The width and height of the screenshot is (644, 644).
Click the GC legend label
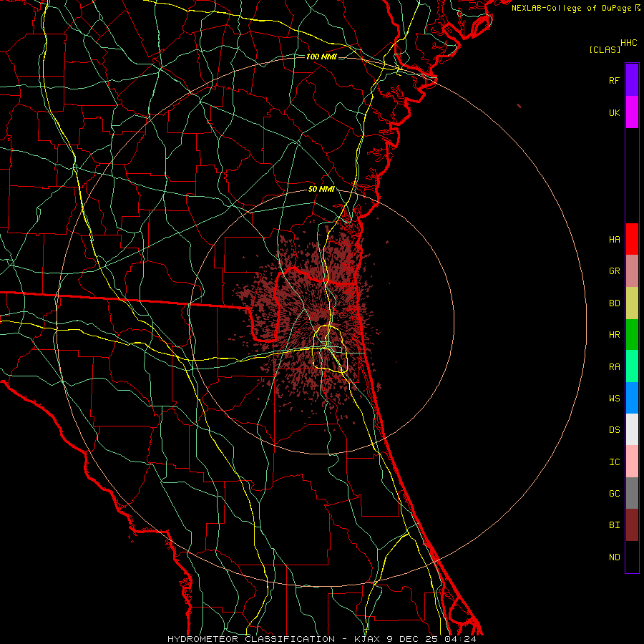[x=615, y=494]
